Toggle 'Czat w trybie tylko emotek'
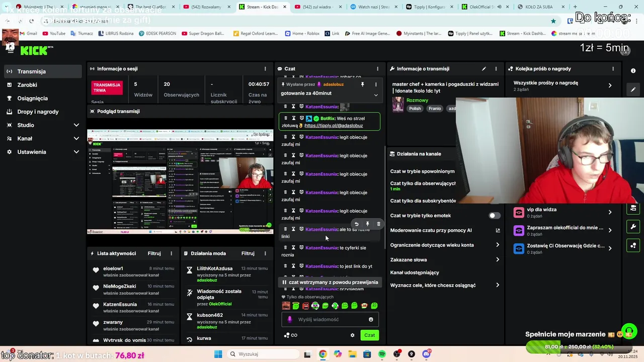 [x=495, y=216]
